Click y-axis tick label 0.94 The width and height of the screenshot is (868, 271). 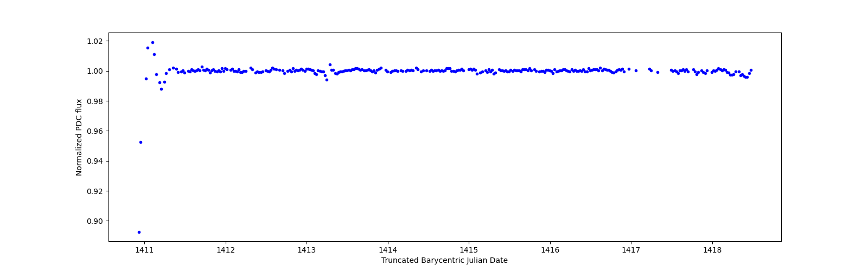95,161
